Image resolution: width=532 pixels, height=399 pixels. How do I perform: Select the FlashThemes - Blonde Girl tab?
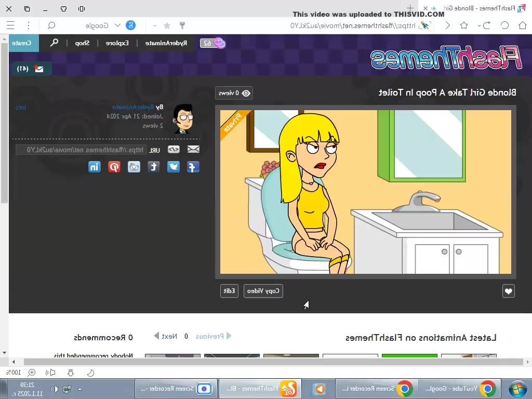475,8
